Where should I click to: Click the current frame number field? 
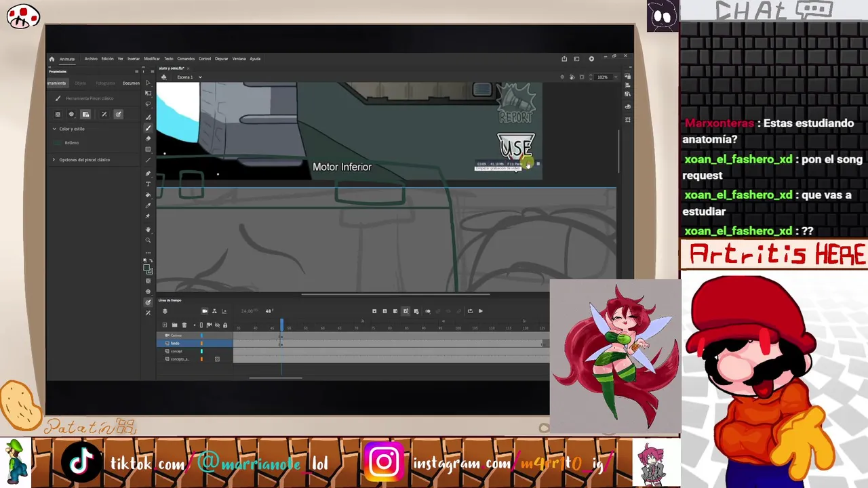(269, 311)
